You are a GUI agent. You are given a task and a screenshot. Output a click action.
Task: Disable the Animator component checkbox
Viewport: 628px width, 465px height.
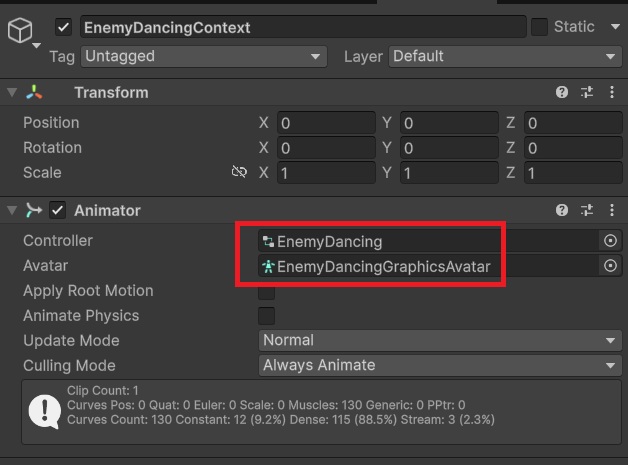58,211
